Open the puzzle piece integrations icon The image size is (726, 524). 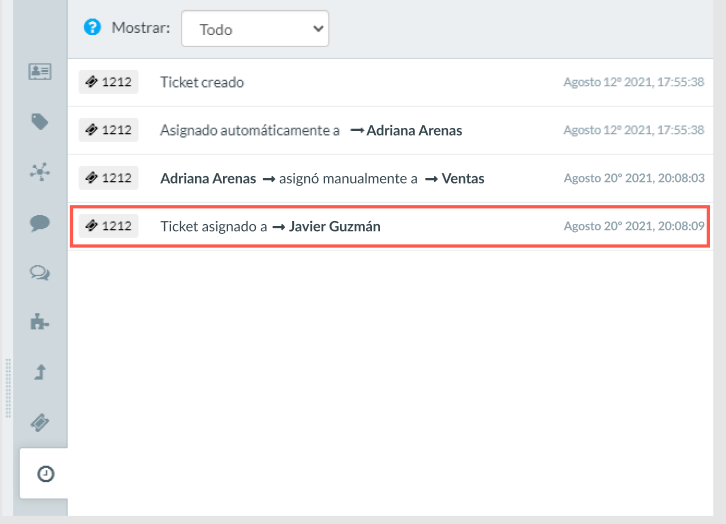[40, 322]
